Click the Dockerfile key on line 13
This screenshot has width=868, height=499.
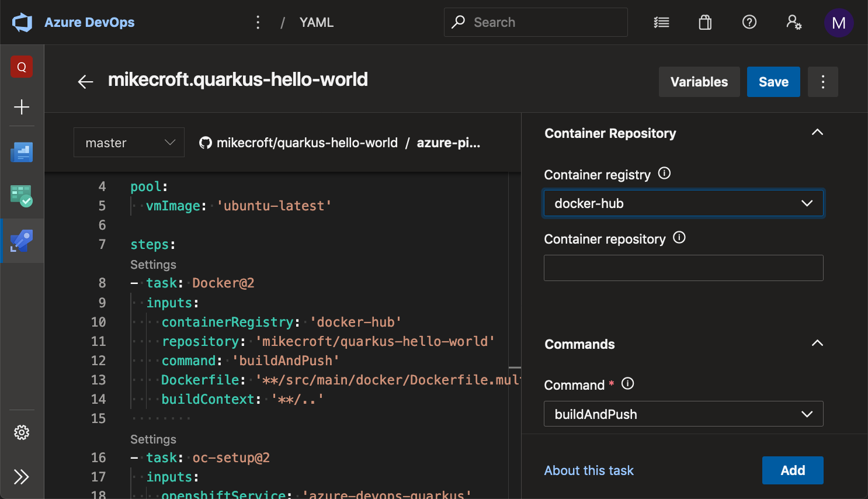200,380
